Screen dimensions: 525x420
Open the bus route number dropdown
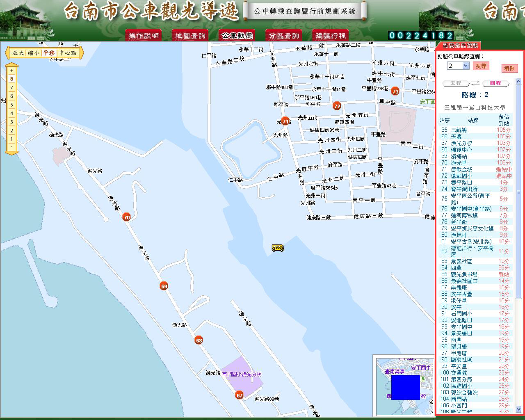(x=466, y=66)
